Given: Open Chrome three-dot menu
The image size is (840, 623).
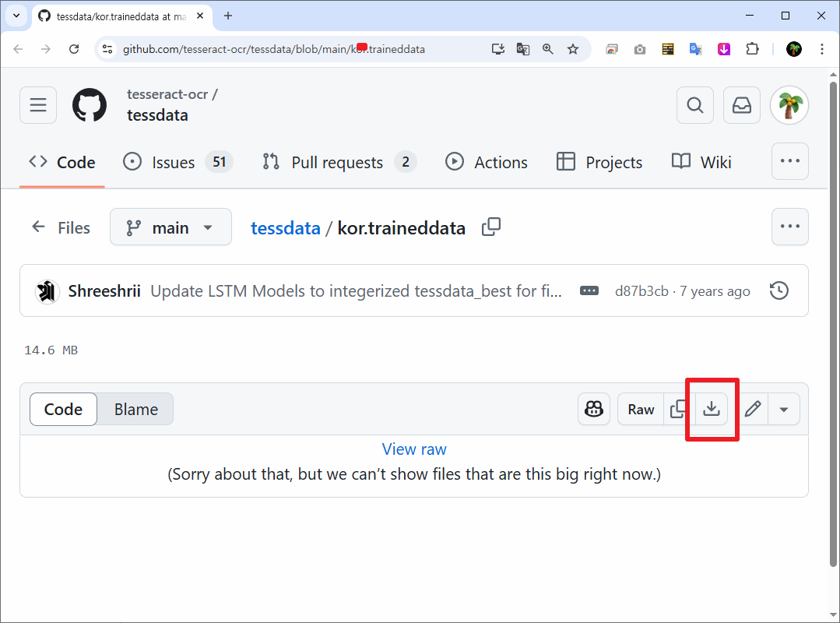Looking at the screenshot, I should [822, 49].
